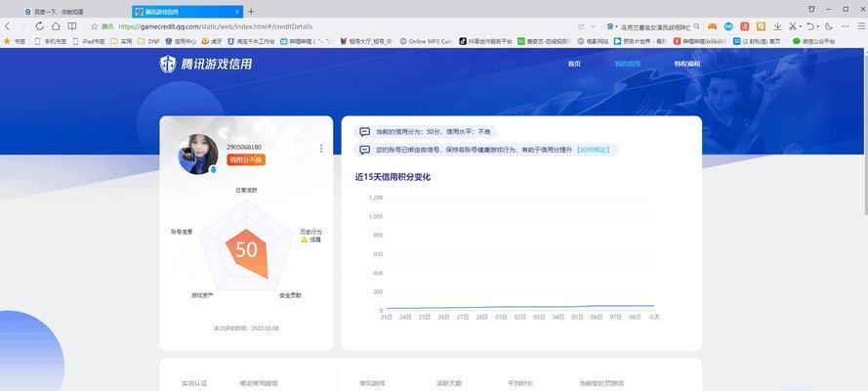This screenshot has width=868, height=391.
Task: Open the downloads arrow icon
Action: 778,26
